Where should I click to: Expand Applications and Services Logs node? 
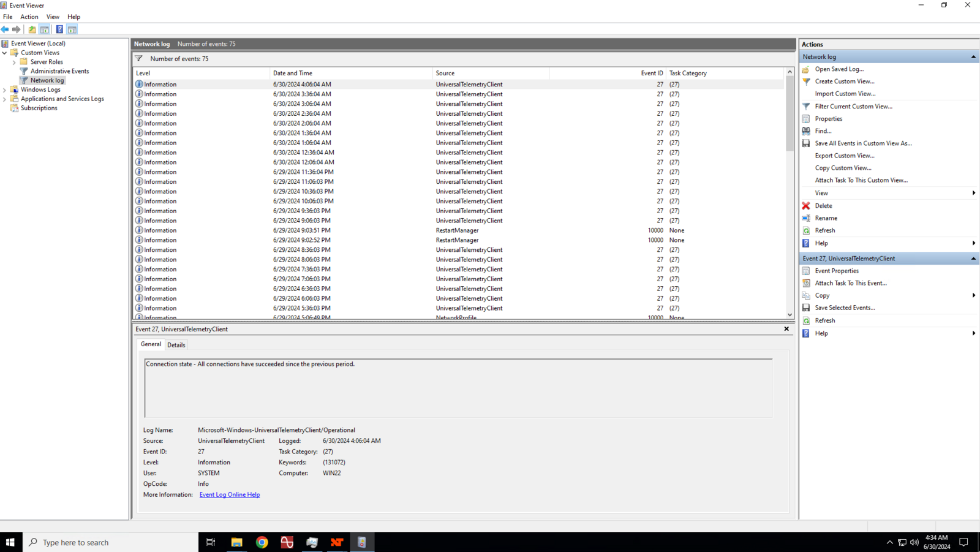point(5,99)
